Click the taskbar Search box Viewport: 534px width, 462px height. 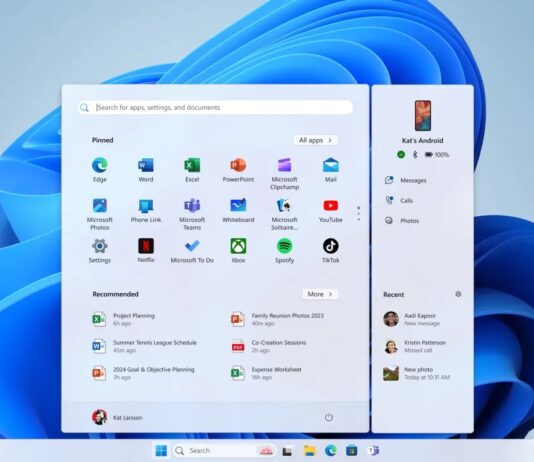pos(224,450)
